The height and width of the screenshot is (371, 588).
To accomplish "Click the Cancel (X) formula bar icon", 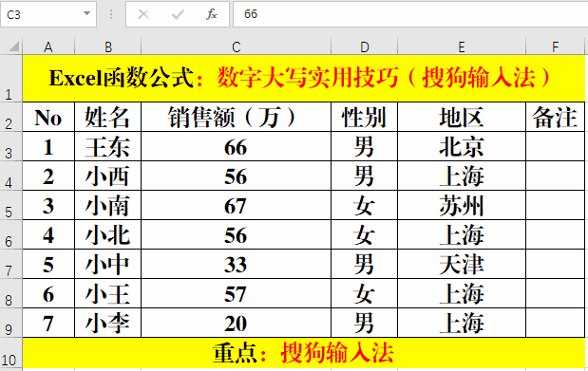I will click(143, 14).
